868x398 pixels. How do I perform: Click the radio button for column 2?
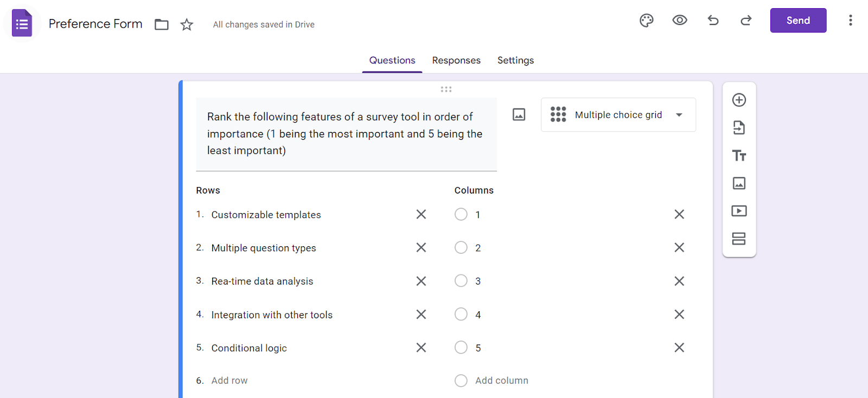(461, 248)
